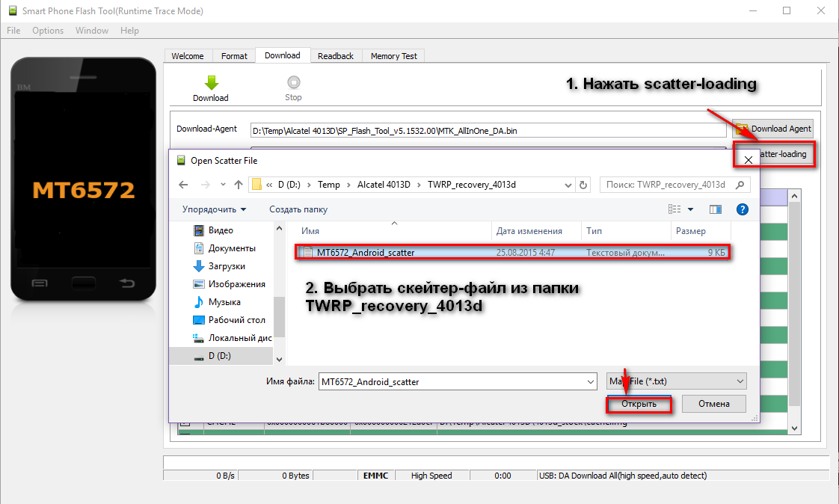The height and width of the screenshot is (504, 839).
Task: Go back with the left arrow
Action: pyautogui.click(x=184, y=185)
